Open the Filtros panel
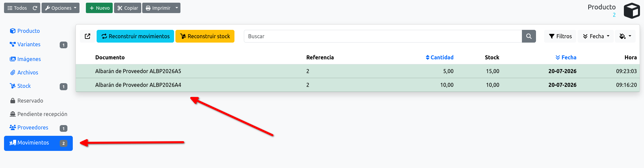This screenshot has width=644, height=168. pos(560,36)
